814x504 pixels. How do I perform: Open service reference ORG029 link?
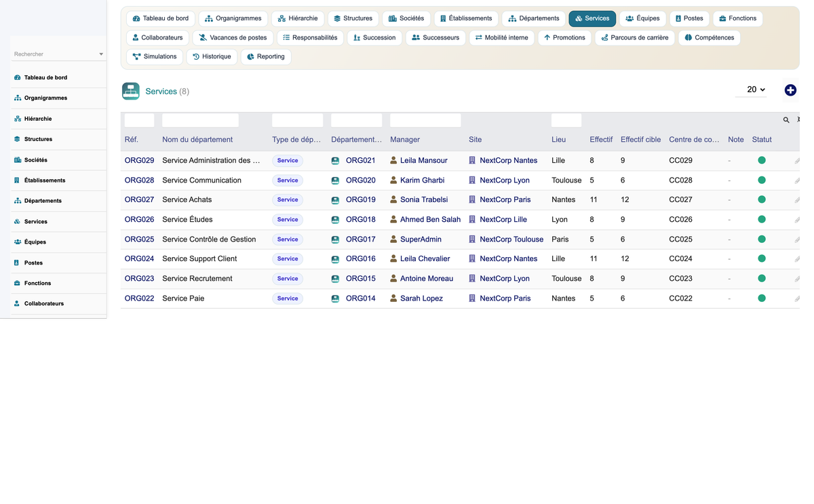(x=139, y=161)
